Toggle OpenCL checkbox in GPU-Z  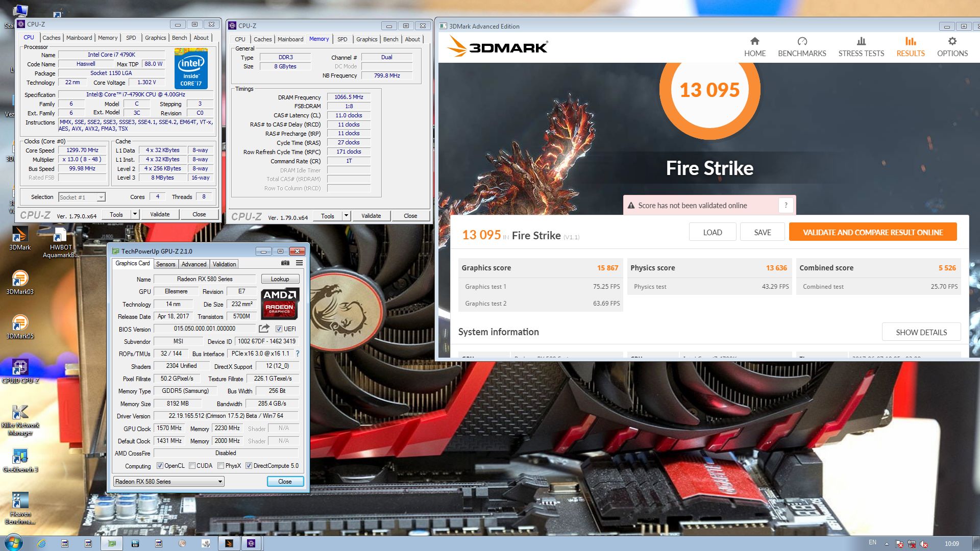[160, 465]
